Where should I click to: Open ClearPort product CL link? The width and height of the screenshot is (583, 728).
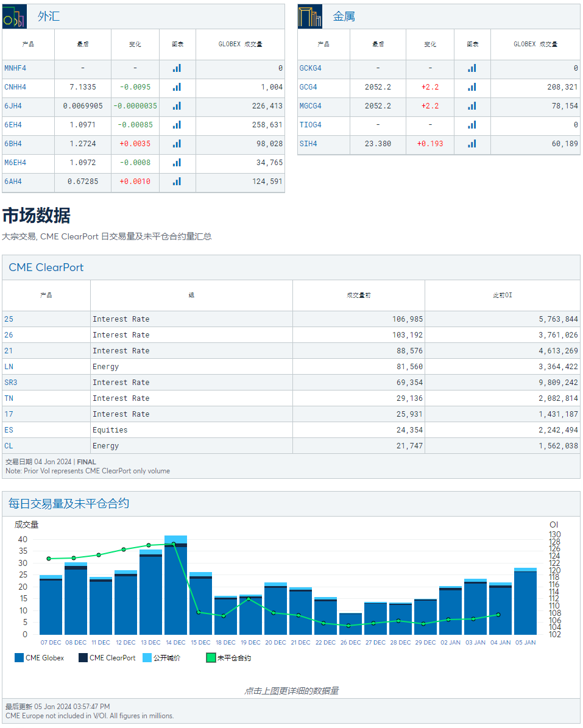pyautogui.click(x=9, y=446)
